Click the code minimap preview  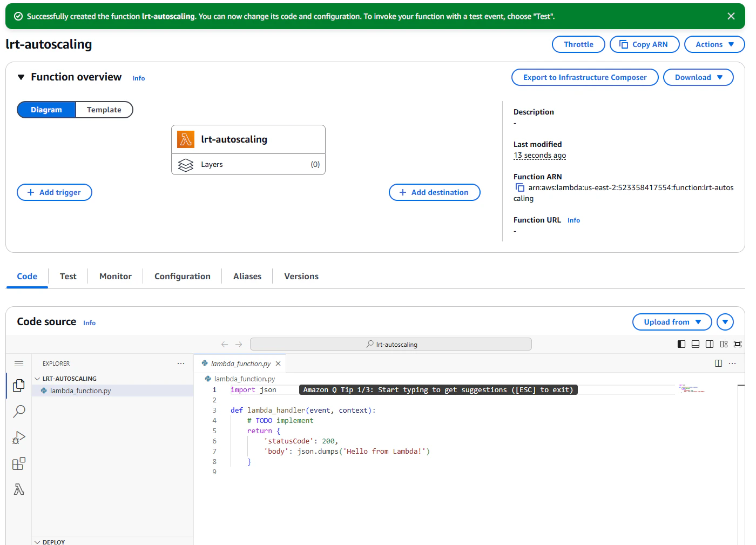point(692,388)
